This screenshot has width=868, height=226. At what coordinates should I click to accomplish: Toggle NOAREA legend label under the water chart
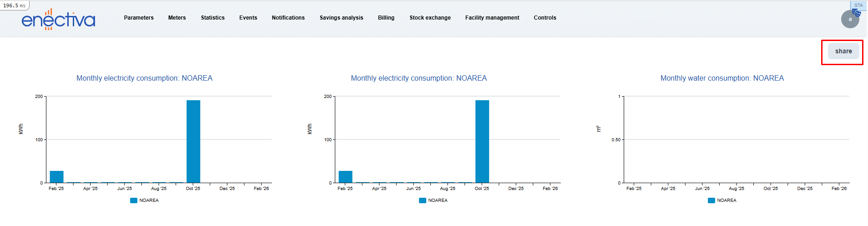(x=727, y=200)
